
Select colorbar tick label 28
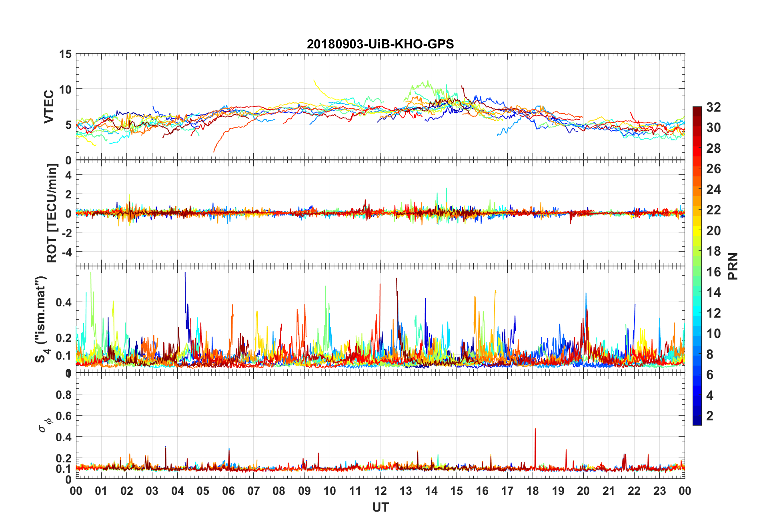(713, 148)
